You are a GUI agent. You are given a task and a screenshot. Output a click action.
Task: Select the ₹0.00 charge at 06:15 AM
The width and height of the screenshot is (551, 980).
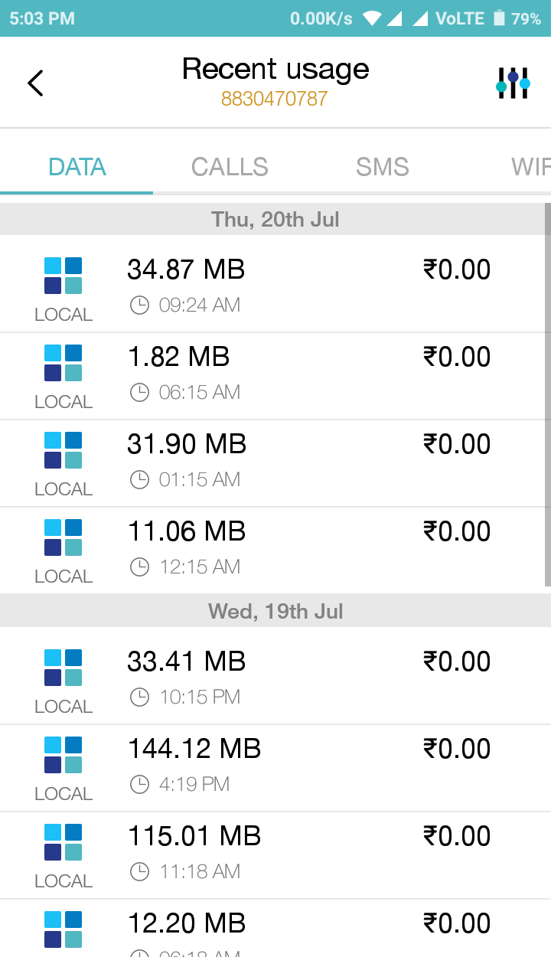[457, 357]
